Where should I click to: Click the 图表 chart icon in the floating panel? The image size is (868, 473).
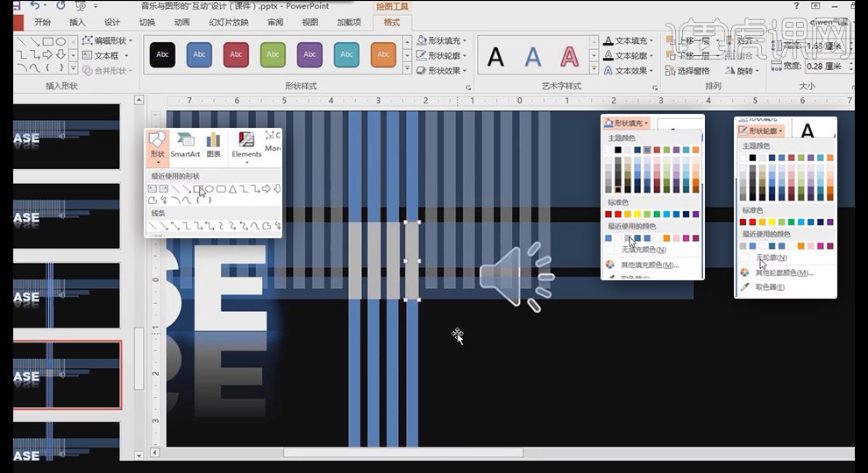point(213,145)
